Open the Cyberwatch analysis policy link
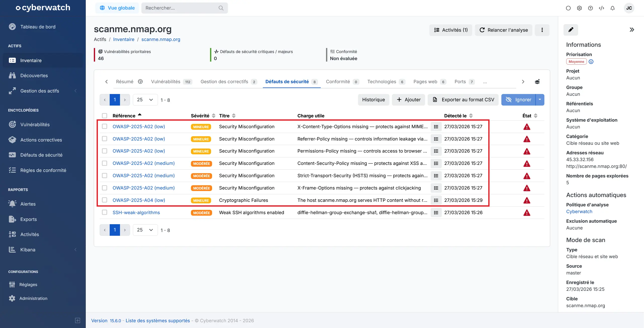 [x=579, y=212]
